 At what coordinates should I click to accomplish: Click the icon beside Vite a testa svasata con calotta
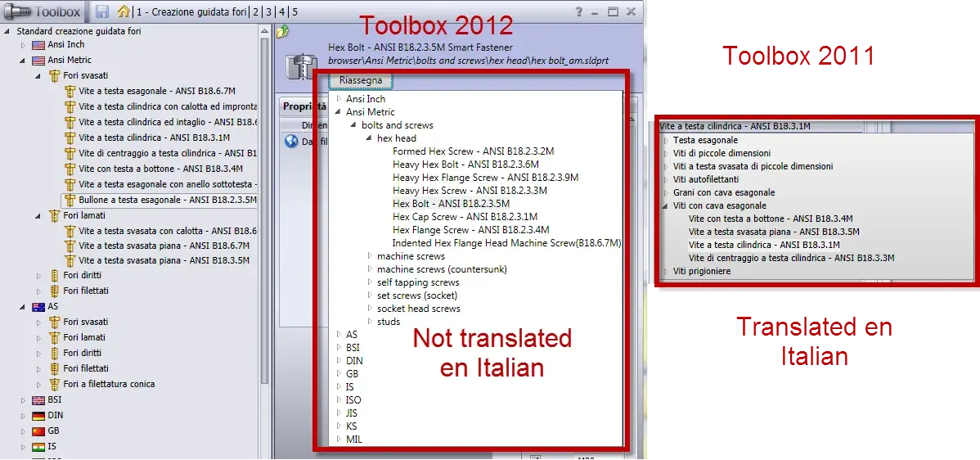click(x=70, y=232)
